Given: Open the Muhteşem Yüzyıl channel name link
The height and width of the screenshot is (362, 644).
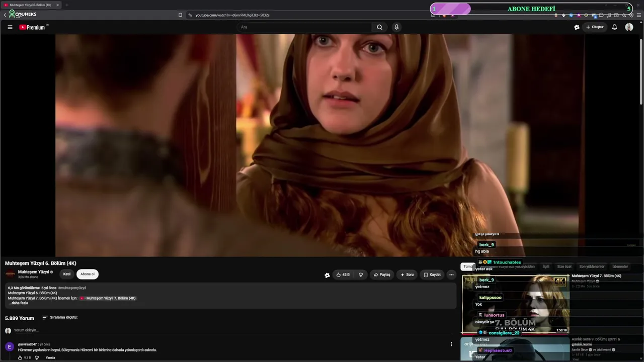Looking at the screenshot, I should point(33,272).
